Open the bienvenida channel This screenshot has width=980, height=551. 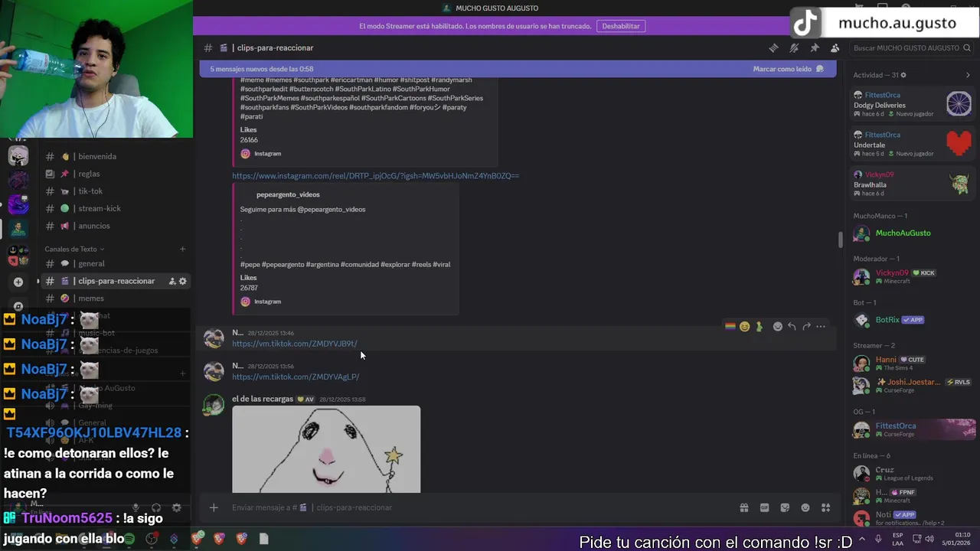[x=116, y=156]
